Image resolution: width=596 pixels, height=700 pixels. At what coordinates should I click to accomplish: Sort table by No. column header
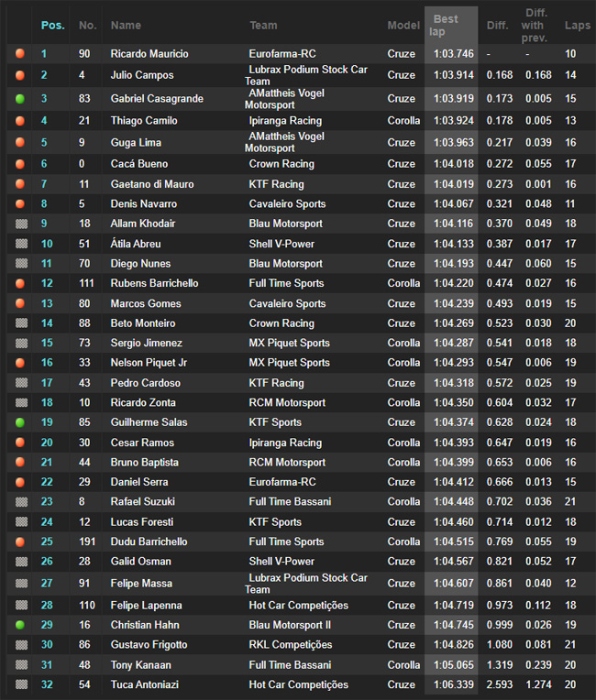[x=88, y=26]
